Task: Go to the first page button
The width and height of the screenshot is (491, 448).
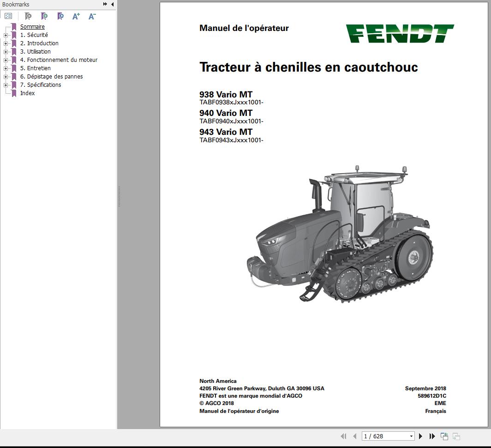Action: pyautogui.click(x=343, y=436)
